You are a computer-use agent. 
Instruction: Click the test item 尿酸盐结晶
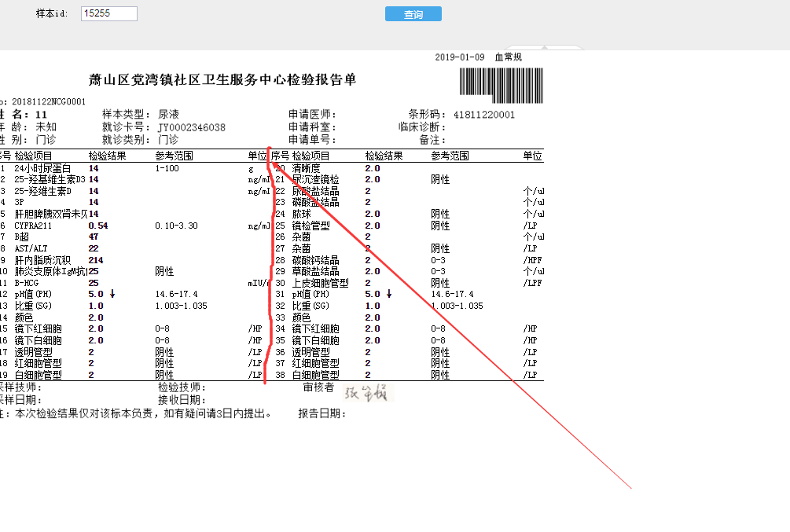[315, 192]
